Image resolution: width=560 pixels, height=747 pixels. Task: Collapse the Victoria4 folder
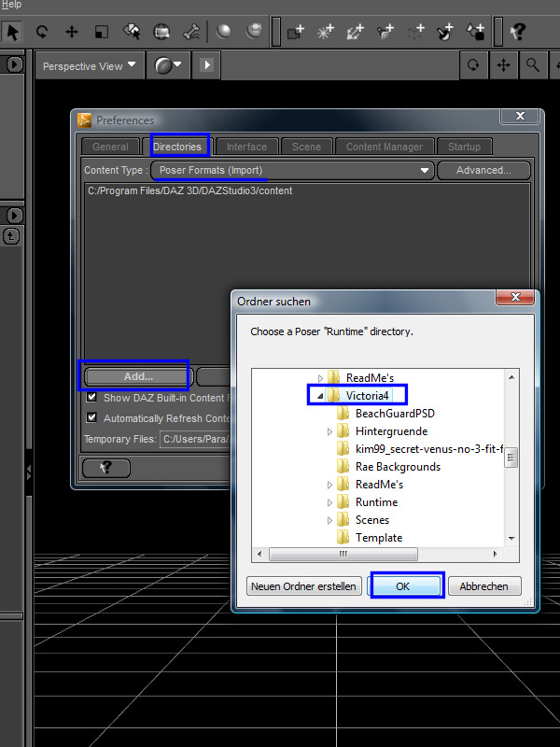coord(320,396)
